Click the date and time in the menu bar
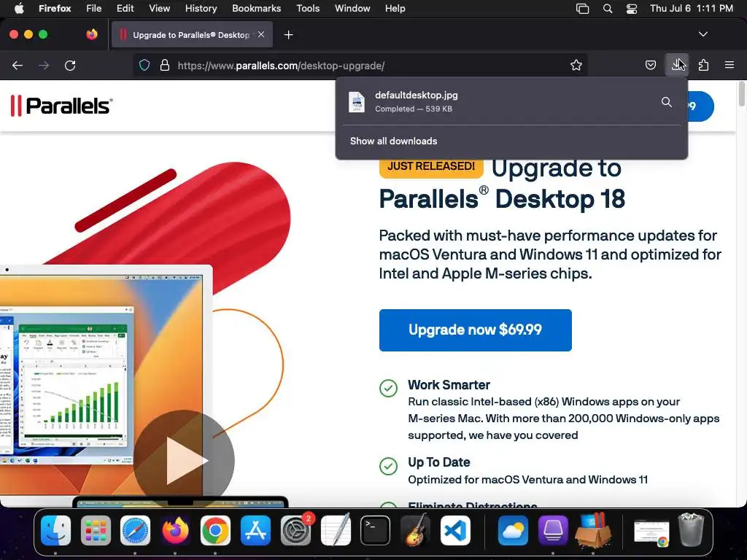This screenshot has height=560, width=747. (692, 8)
